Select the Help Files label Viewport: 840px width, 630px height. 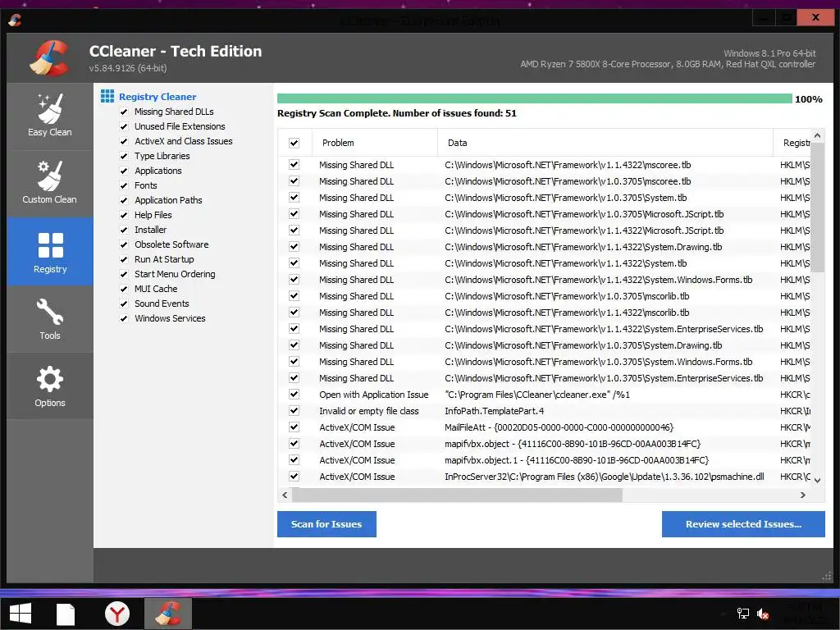point(153,215)
